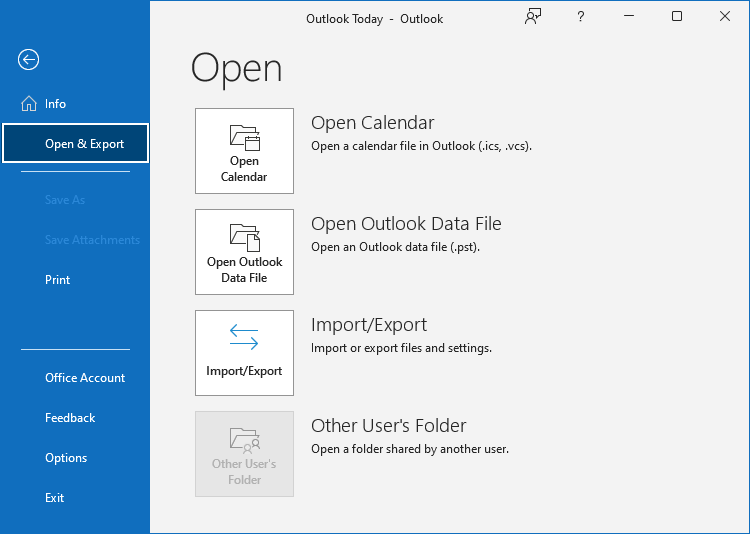Click 'Open a calendar file in Outlook' description

coord(421,146)
